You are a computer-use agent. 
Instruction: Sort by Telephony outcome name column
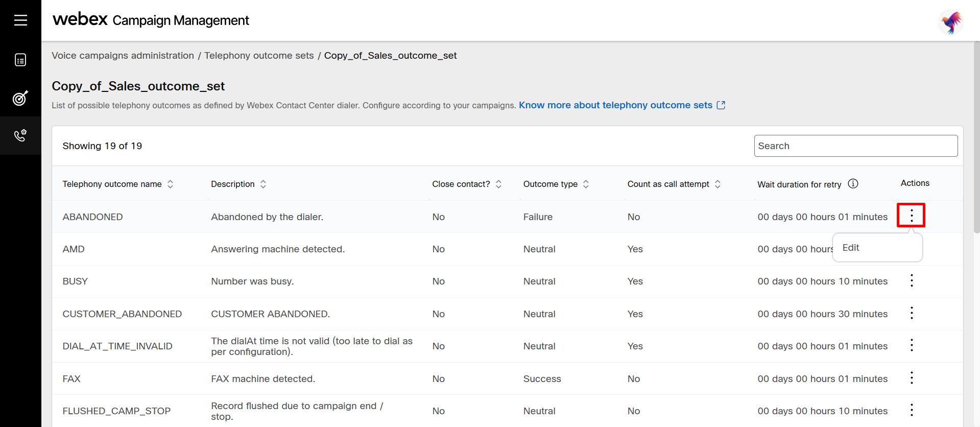pyautogui.click(x=170, y=184)
